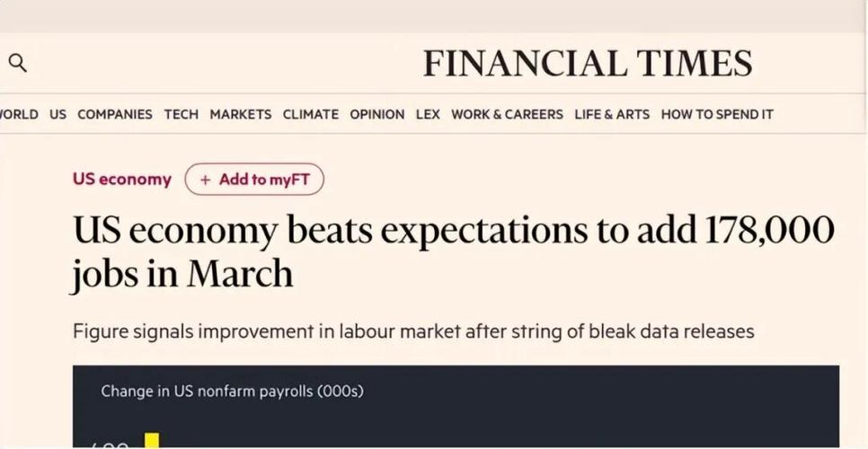Select Tech in the navigation bar
The width and height of the screenshot is (868, 449).
coord(181,114)
